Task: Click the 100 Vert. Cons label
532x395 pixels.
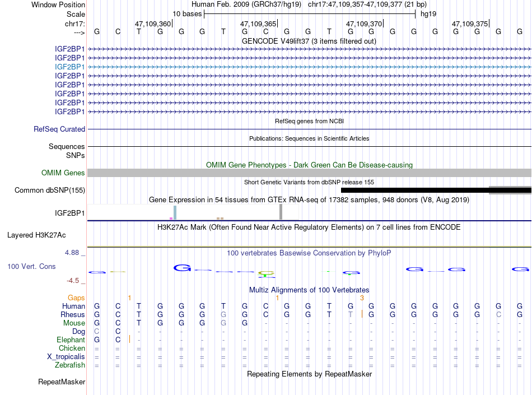Action: click(x=31, y=266)
